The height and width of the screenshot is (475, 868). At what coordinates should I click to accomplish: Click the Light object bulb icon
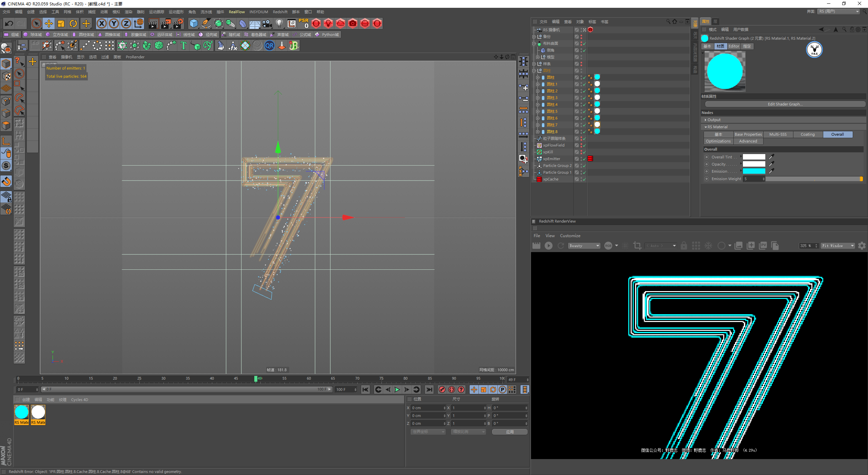point(279,23)
